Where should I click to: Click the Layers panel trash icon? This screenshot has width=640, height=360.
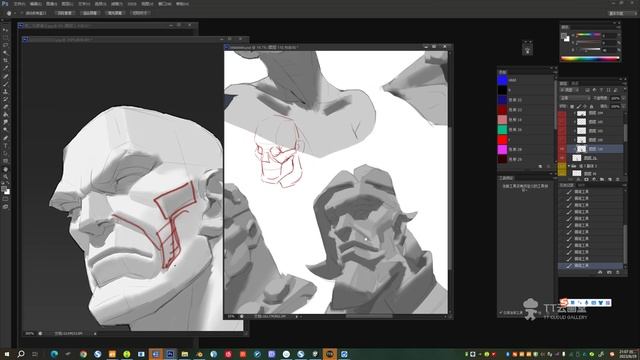coord(618,180)
